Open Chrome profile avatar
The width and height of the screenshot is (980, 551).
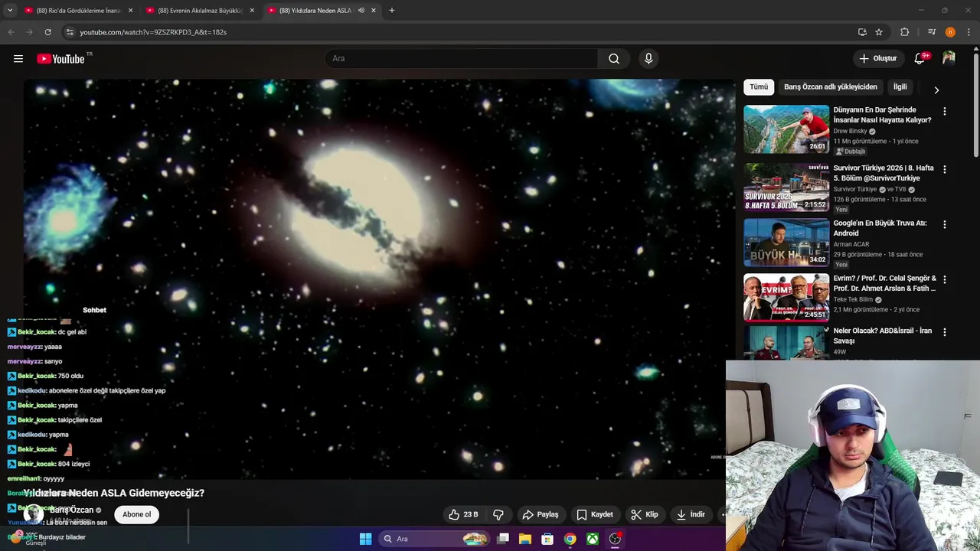click(950, 32)
